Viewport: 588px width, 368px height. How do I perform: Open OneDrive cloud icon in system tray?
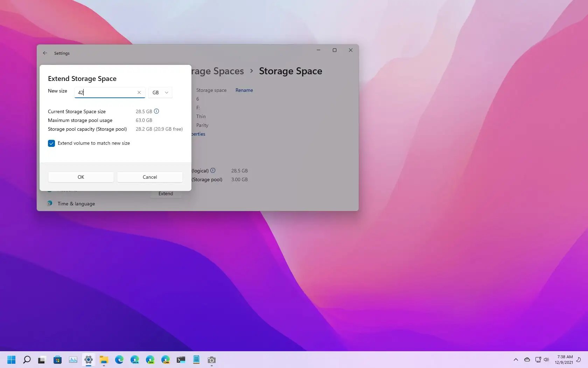pos(527,360)
